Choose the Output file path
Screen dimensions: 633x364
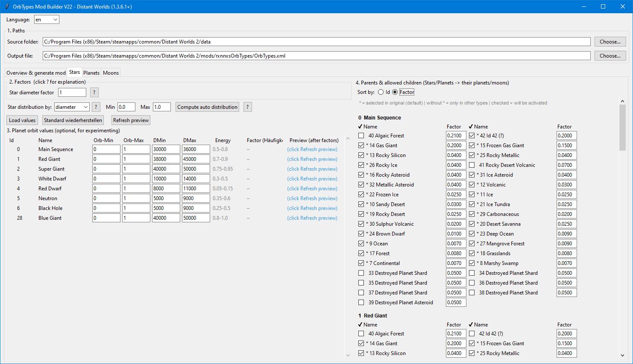pyautogui.click(x=610, y=56)
